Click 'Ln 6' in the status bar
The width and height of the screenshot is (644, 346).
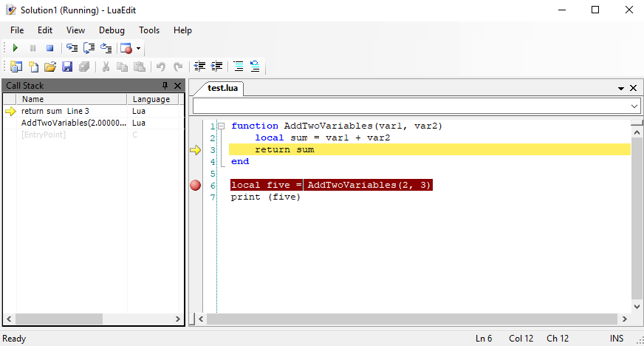click(484, 339)
